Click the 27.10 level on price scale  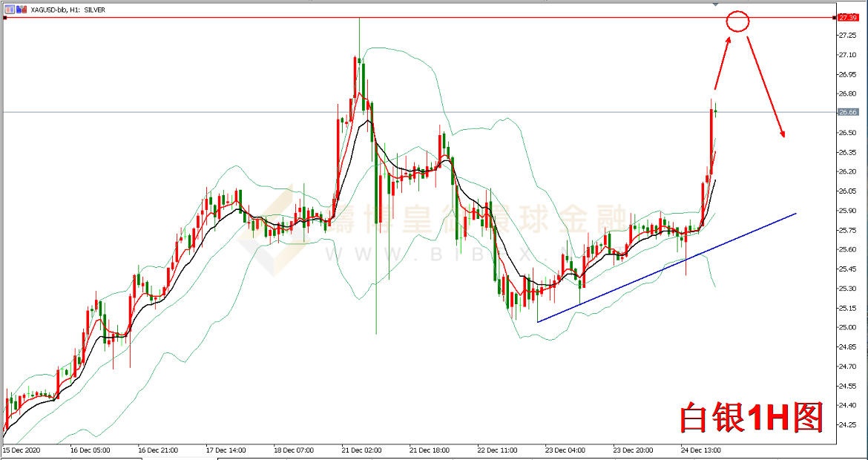click(x=849, y=55)
